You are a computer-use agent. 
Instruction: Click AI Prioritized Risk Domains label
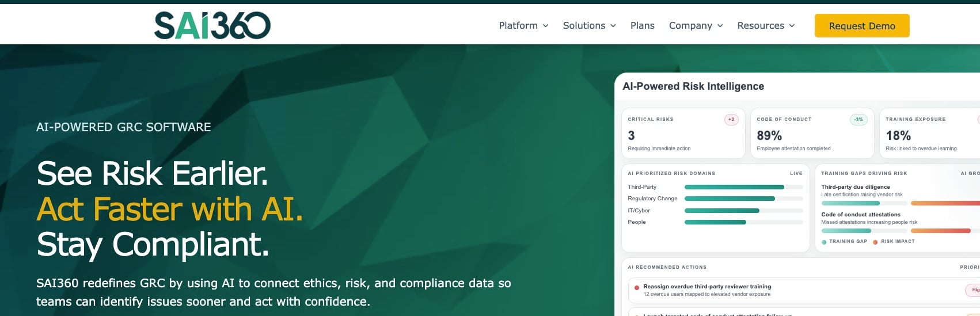(x=671, y=173)
